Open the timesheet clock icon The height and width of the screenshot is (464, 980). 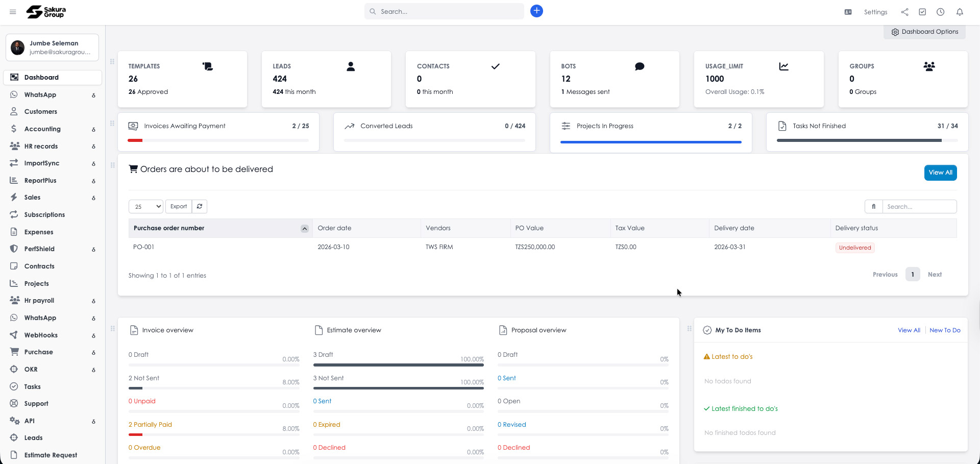pos(941,12)
